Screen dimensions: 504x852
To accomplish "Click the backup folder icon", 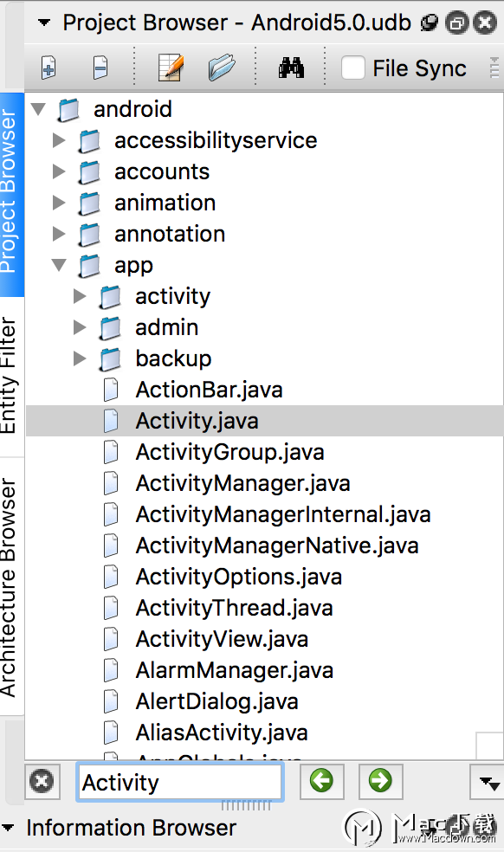I will (x=111, y=358).
